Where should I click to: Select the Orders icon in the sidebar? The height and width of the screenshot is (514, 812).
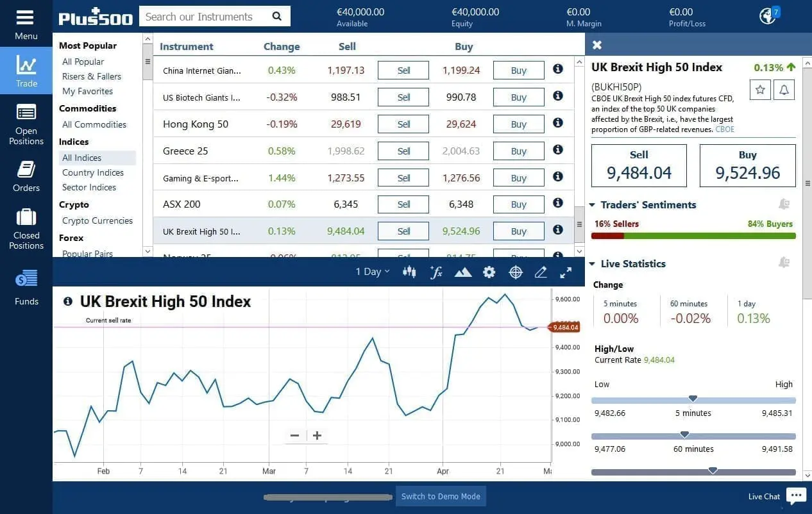[26, 173]
